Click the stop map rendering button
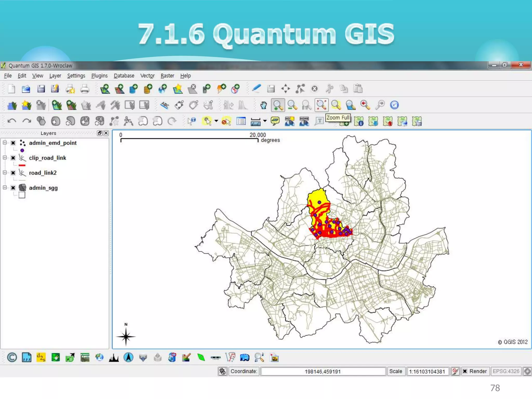Screen dimensions: 532x399 coord(455,371)
